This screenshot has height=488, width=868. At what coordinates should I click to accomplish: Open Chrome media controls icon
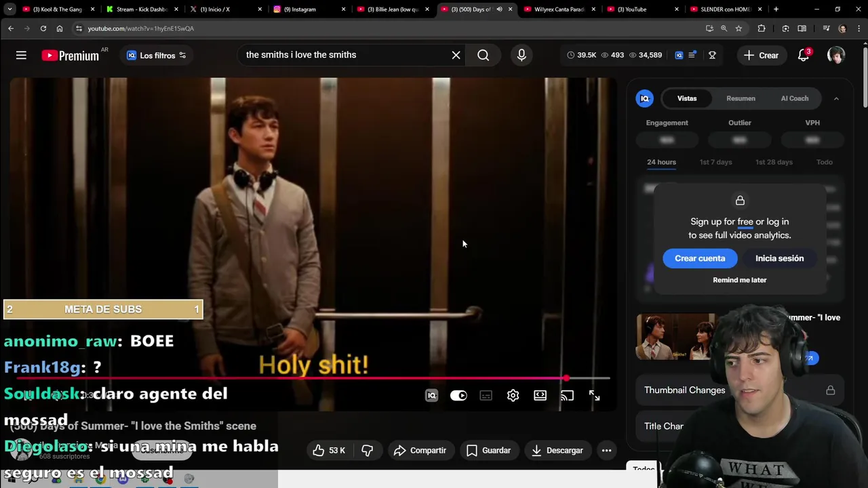(x=826, y=28)
